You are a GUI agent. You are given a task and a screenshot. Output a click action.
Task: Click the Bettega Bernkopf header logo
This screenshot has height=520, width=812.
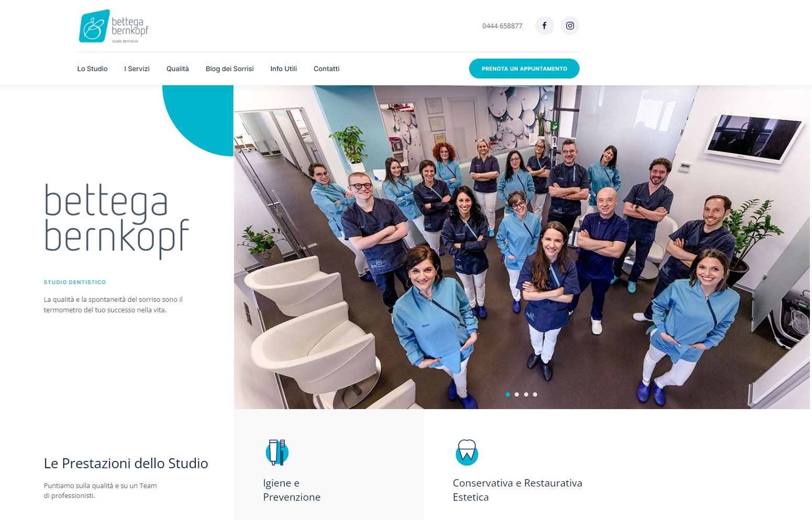tap(114, 26)
